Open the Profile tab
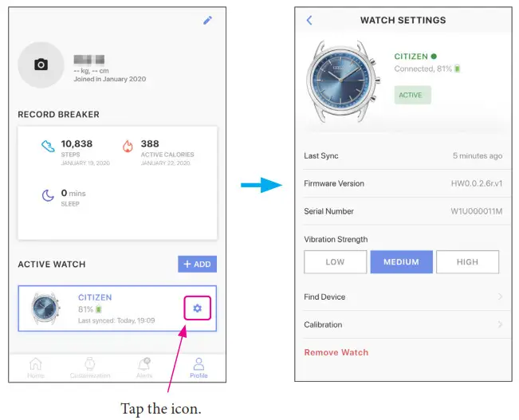This screenshot has width=519, height=420. pyautogui.click(x=199, y=367)
